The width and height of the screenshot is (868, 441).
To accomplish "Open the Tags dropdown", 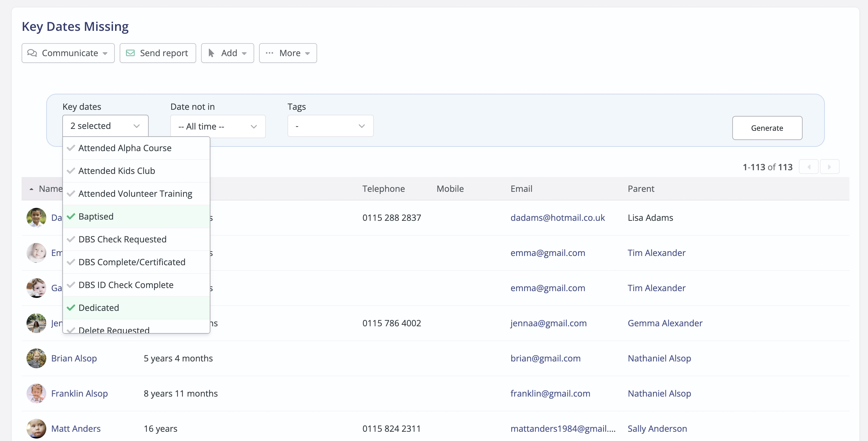I will tap(330, 126).
